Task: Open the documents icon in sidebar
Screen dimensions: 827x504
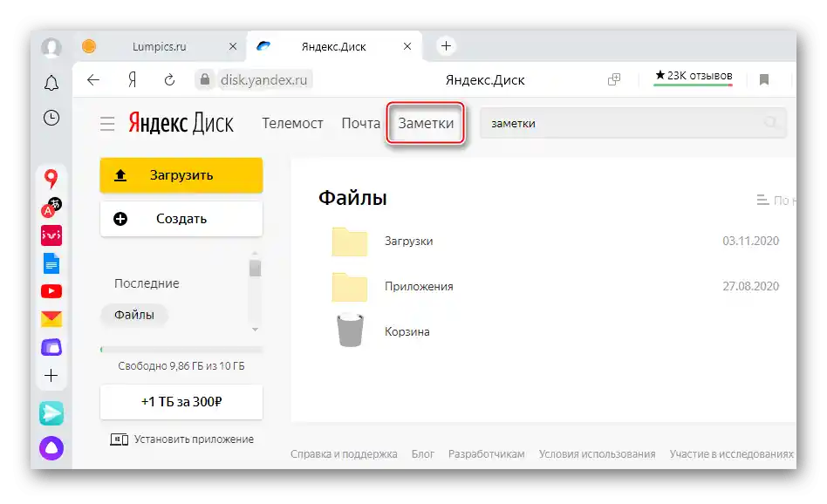Action: [x=51, y=263]
